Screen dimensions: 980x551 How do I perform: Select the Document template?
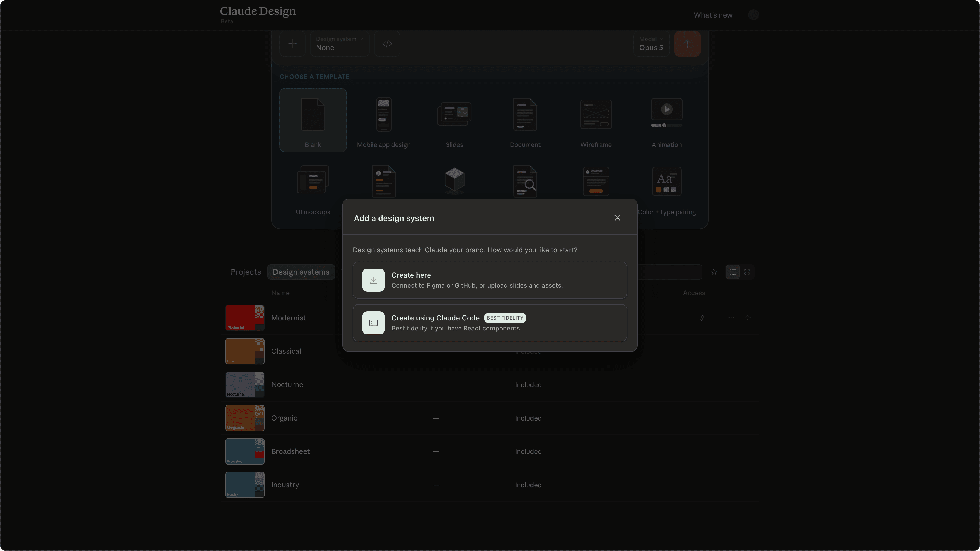coord(525,120)
